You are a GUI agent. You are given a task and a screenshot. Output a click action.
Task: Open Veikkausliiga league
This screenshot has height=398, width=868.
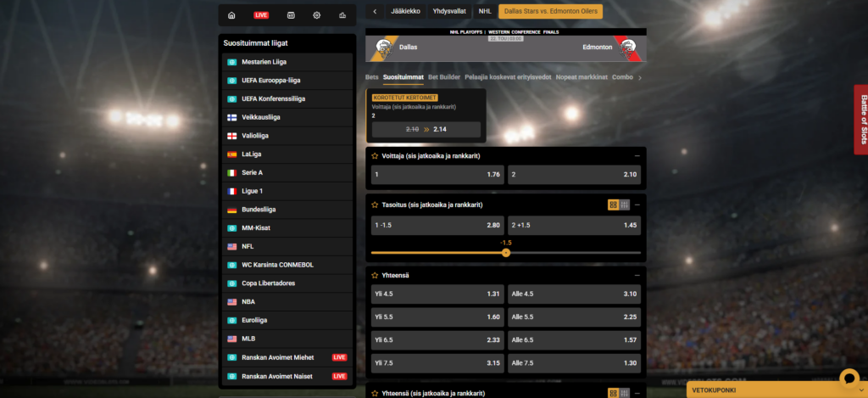(x=287, y=117)
